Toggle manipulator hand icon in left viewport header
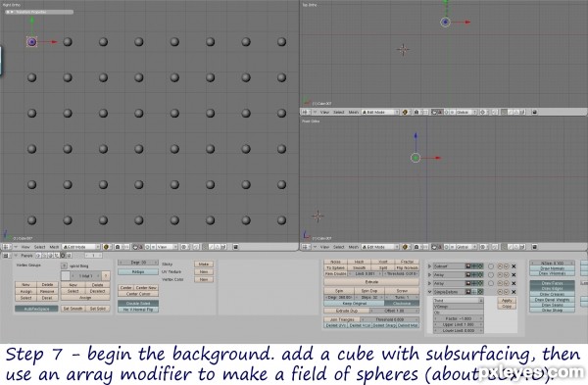The image size is (588, 385). pos(135,247)
